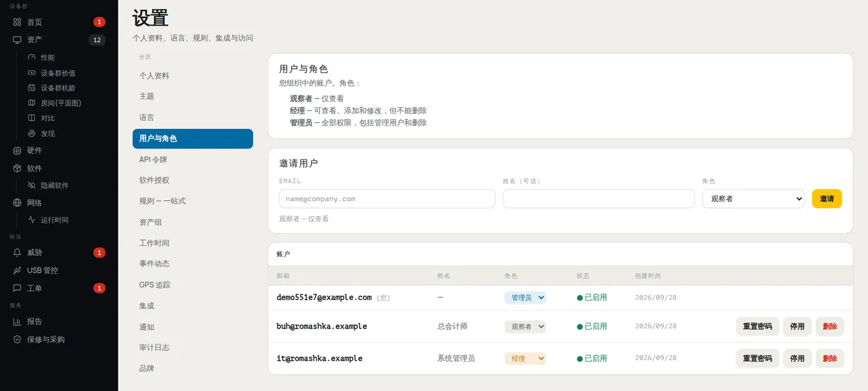Select the 运行时间 pulse icon

[32, 220]
